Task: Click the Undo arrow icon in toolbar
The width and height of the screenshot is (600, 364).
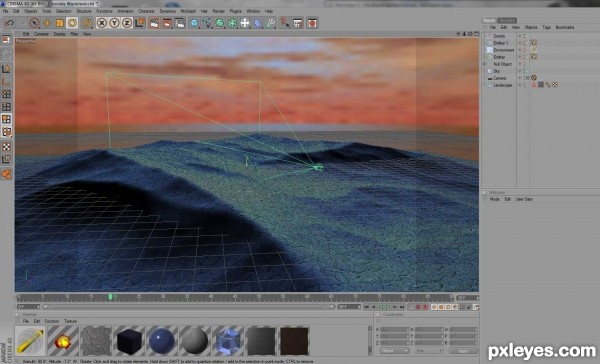Action: tap(10, 23)
